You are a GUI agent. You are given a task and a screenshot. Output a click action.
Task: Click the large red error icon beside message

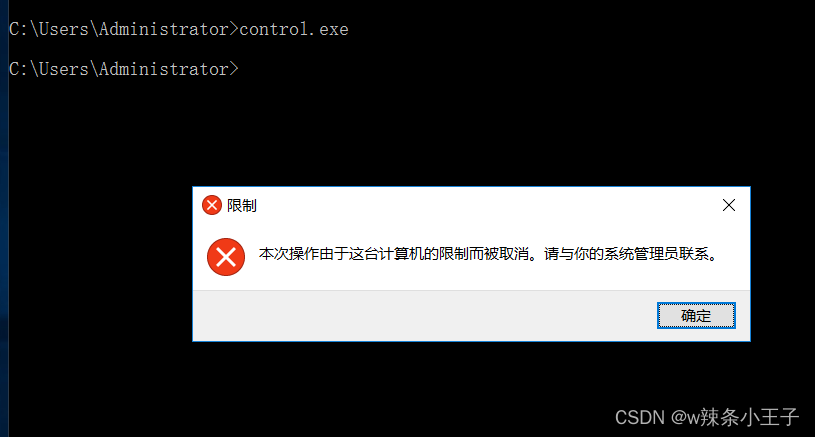(226, 257)
